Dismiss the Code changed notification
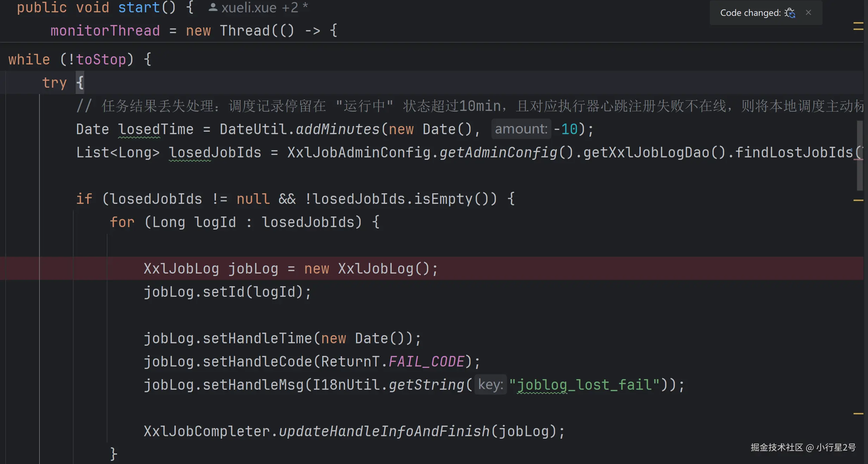This screenshot has width=868, height=464. 808,13
